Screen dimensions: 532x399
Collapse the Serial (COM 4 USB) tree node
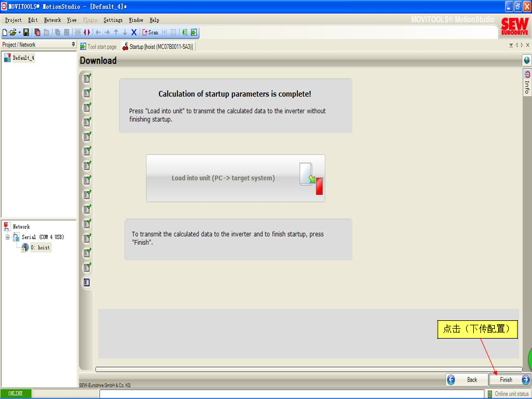[8, 237]
